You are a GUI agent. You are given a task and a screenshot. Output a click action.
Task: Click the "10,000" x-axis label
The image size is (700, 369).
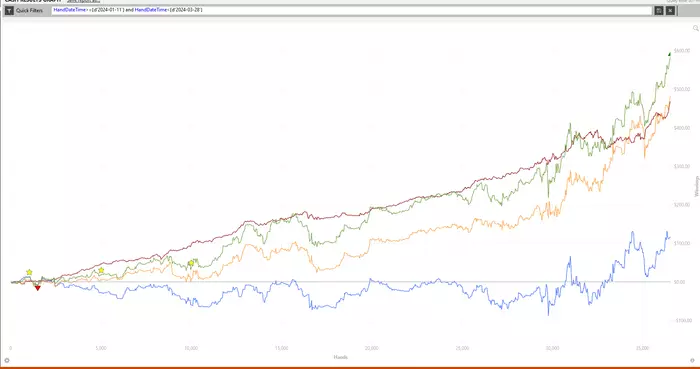[x=191, y=348]
